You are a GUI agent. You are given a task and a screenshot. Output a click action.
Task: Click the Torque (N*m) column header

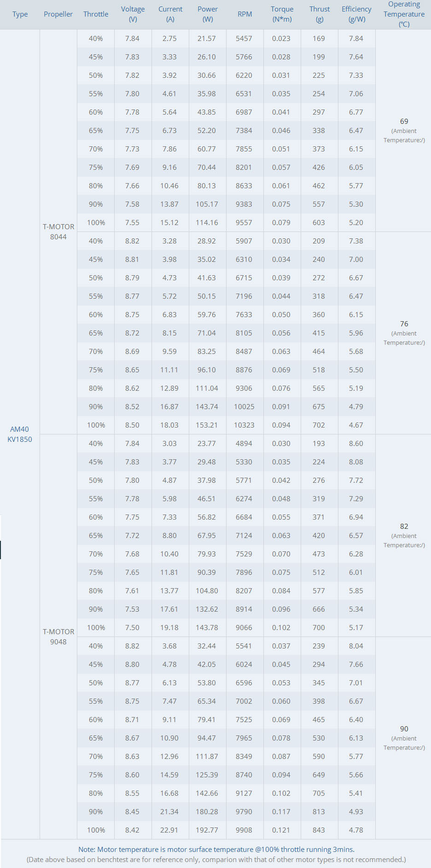pyautogui.click(x=282, y=14)
